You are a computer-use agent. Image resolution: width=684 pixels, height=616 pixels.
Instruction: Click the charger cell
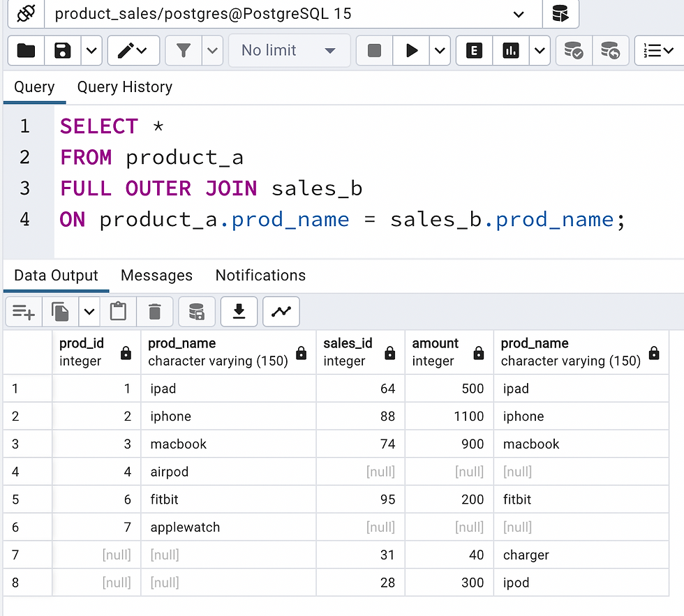[x=581, y=555]
